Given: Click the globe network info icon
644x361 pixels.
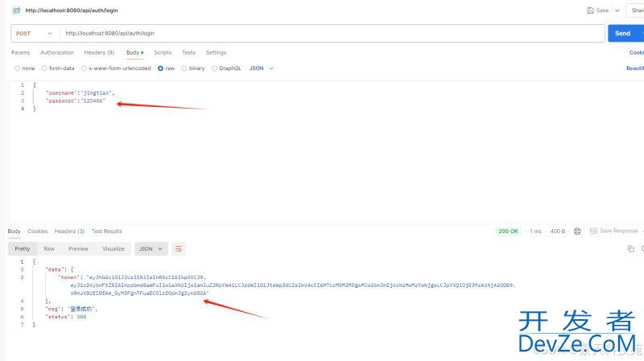Looking at the screenshot, I should [577, 232].
